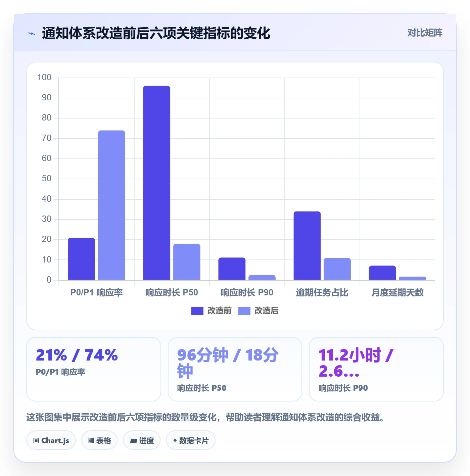470x476 pixels.
Task: Click the y-axis value 100
Action: click(44, 78)
